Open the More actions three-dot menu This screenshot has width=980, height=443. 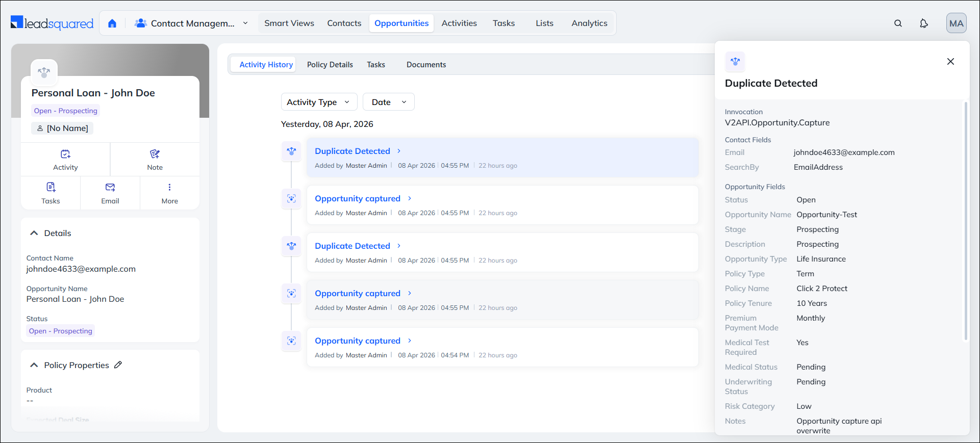[x=169, y=188]
